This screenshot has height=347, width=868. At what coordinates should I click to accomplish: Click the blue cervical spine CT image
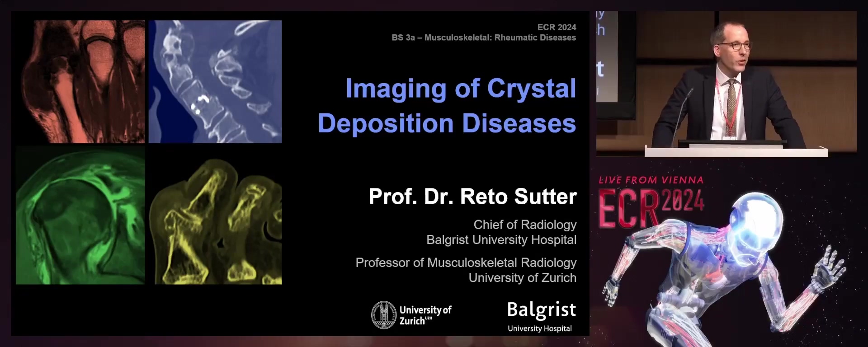pos(215,81)
